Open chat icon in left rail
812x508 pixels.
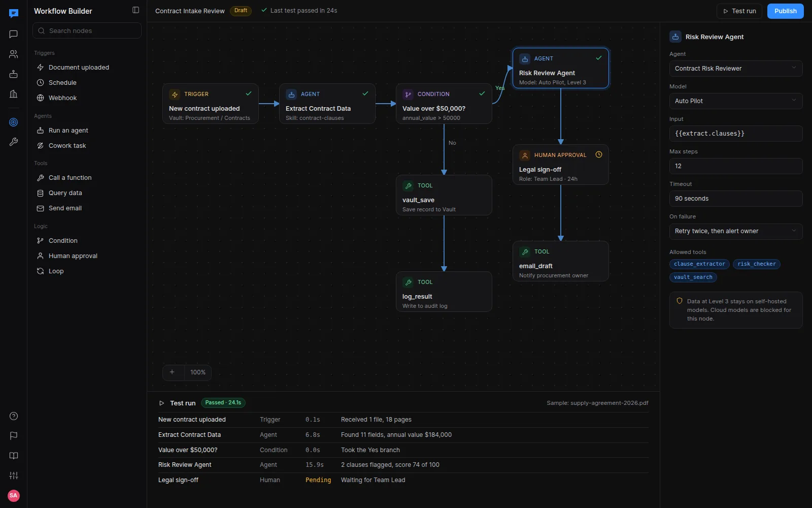[x=14, y=34]
